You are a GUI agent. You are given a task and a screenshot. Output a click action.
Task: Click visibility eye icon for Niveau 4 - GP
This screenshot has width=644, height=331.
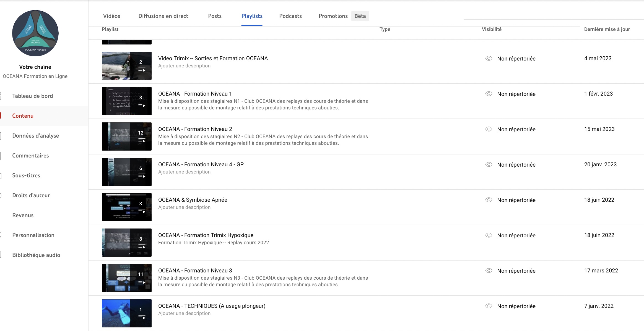(x=489, y=164)
